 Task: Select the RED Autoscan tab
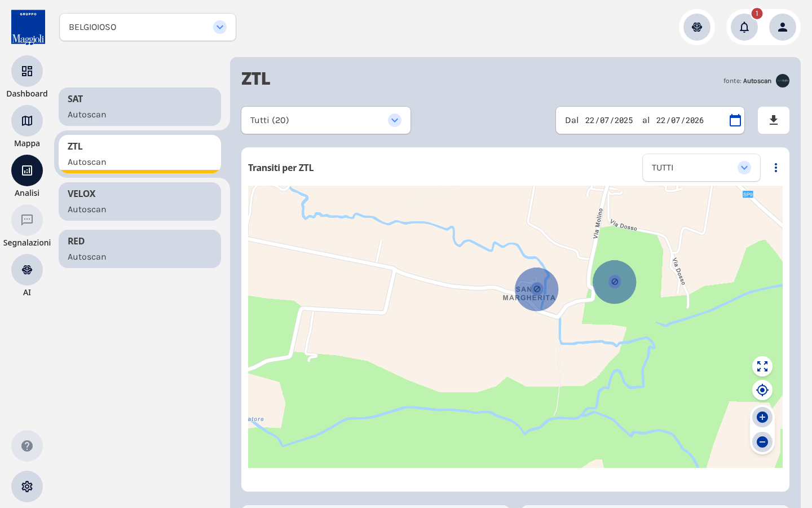(140, 249)
